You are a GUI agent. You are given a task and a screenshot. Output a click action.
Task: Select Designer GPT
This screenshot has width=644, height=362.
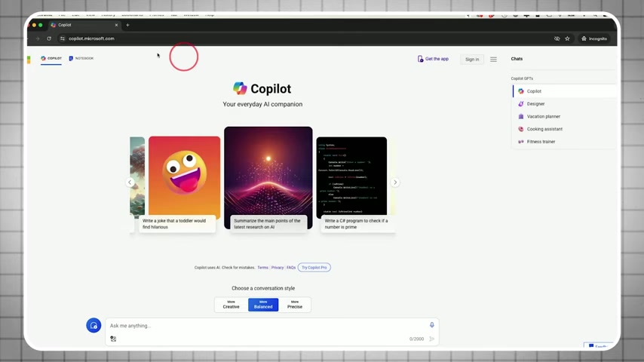click(564, 104)
